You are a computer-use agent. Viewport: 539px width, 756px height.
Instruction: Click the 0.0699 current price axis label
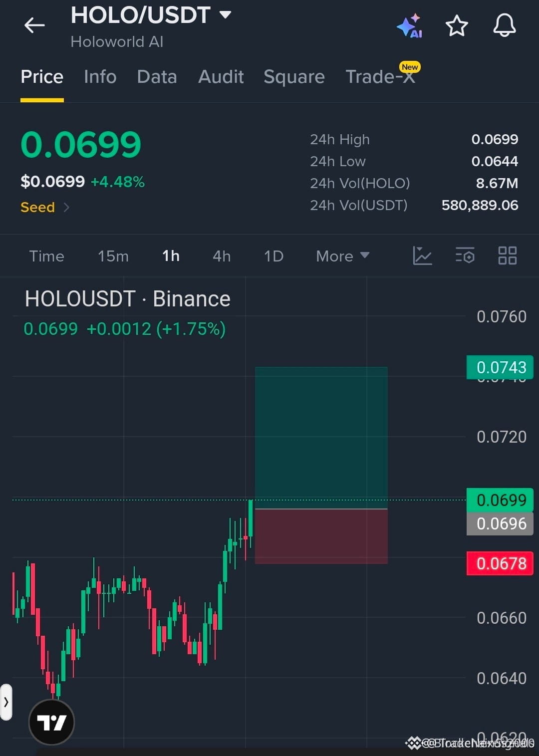[x=500, y=500]
